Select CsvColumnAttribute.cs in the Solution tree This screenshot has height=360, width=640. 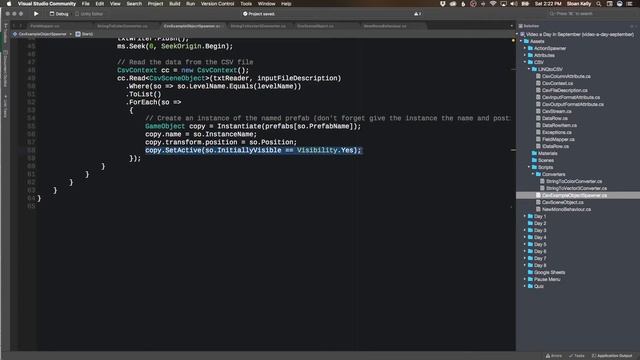(x=566, y=76)
